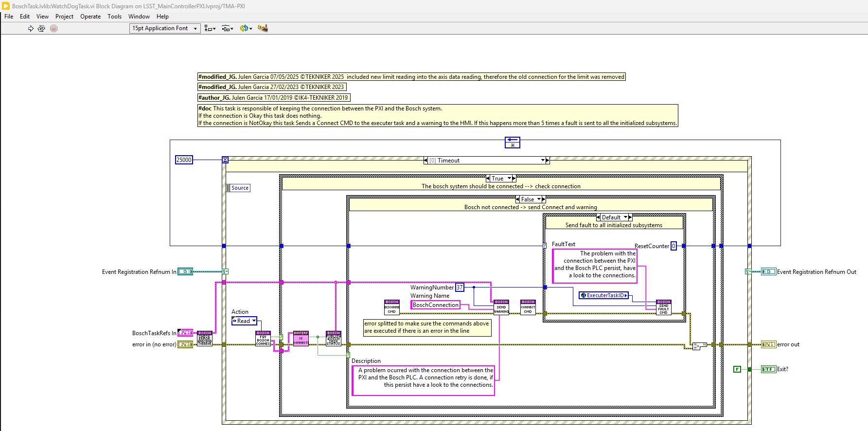Click the #doc description comment

coord(438,116)
